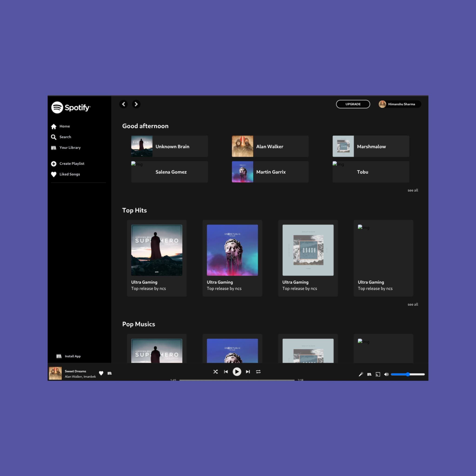Click Install App in the sidebar
This screenshot has width=476, height=476.
click(69, 356)
